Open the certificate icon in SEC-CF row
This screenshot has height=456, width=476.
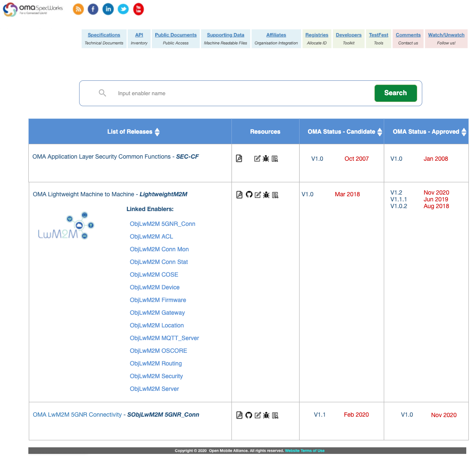pos(275,159)
